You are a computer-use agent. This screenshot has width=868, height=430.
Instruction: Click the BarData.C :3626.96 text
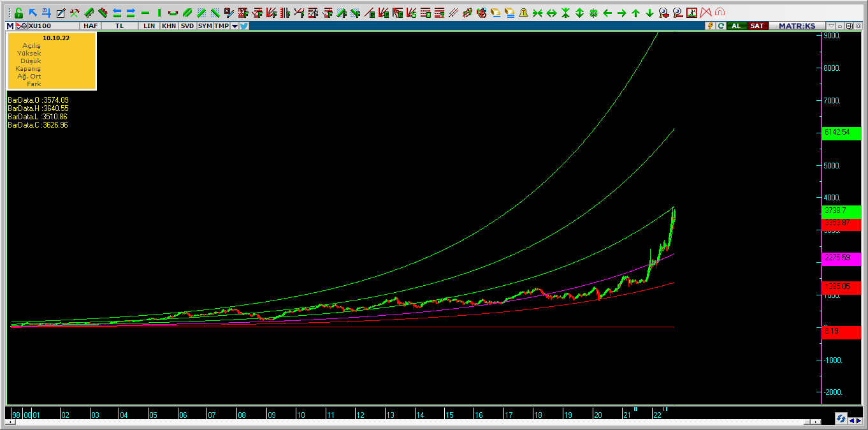coord(38,125)
